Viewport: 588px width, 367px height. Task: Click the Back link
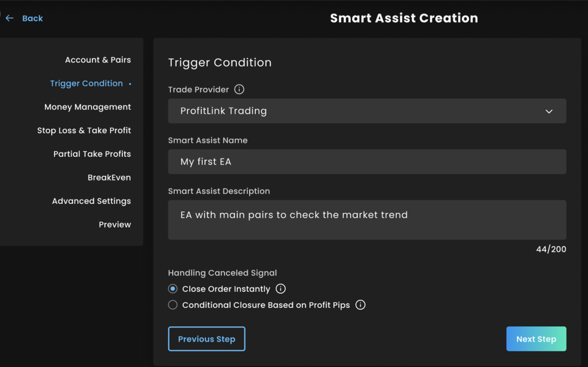[x=32, y=18]
